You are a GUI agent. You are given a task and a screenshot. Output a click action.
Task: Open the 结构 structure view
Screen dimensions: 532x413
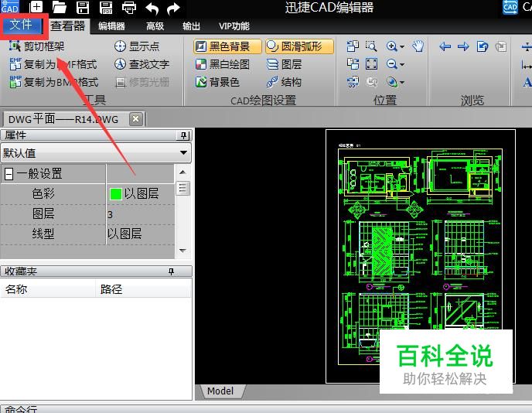285,82
